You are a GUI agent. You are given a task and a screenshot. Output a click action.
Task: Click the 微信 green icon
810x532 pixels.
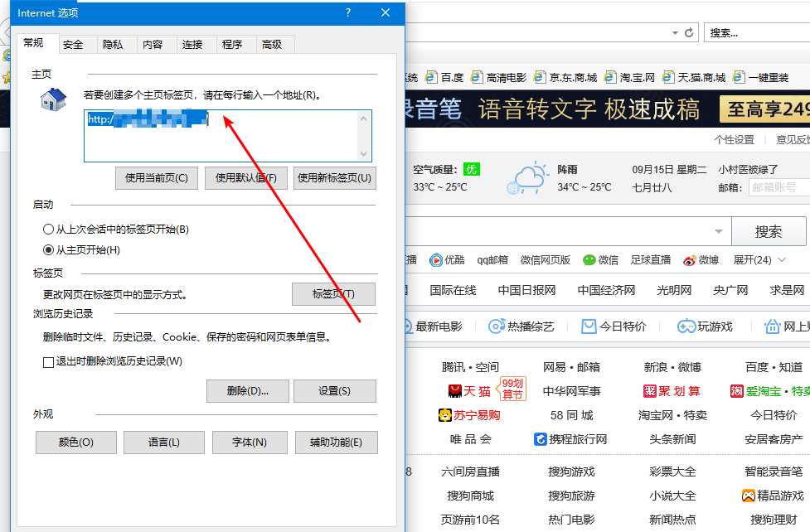point(589,259)
